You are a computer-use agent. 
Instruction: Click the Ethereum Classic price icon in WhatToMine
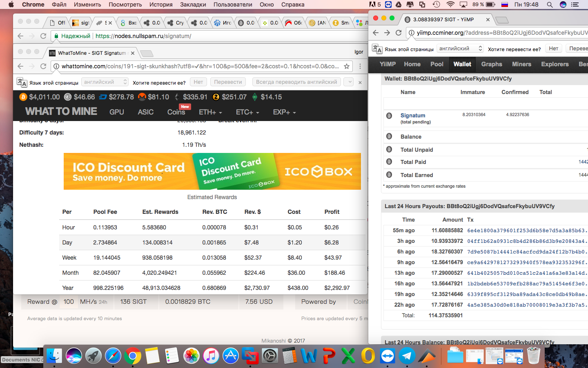(x=255, y=97)
